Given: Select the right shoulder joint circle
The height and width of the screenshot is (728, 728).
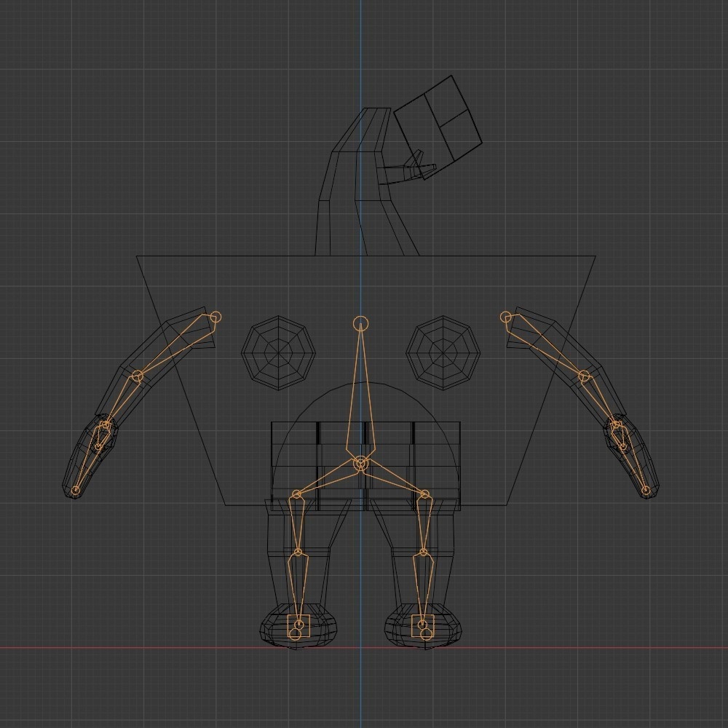Looking at the screenshot, I should 506,317.
